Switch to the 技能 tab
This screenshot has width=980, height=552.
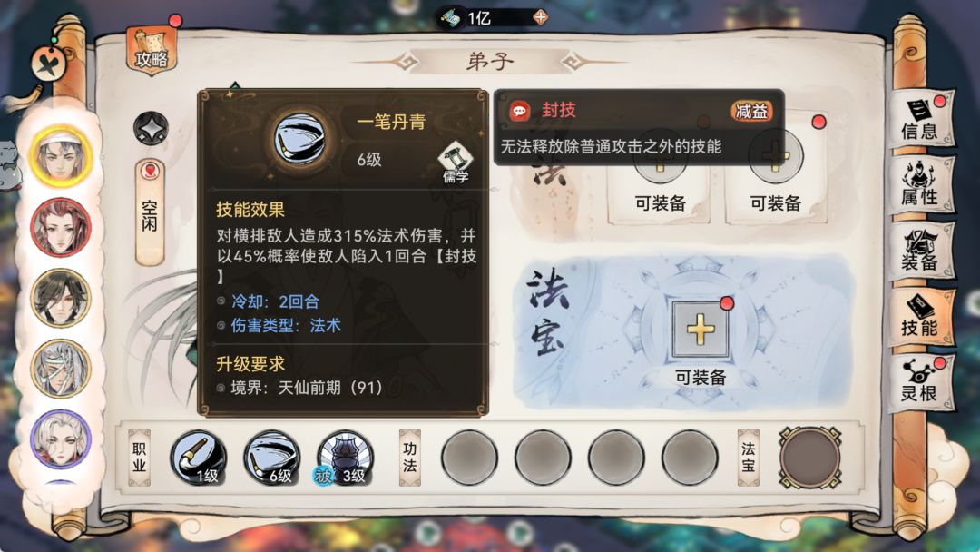[x=921, y=316]
